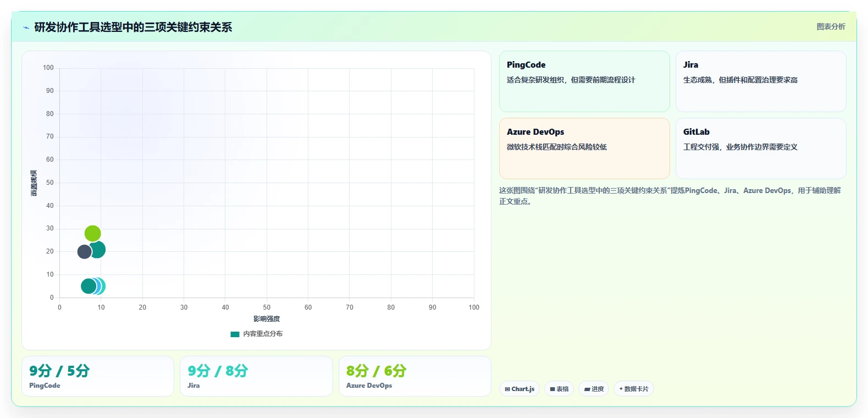Click the summary paragraph starting 这张图围绕

670,196
